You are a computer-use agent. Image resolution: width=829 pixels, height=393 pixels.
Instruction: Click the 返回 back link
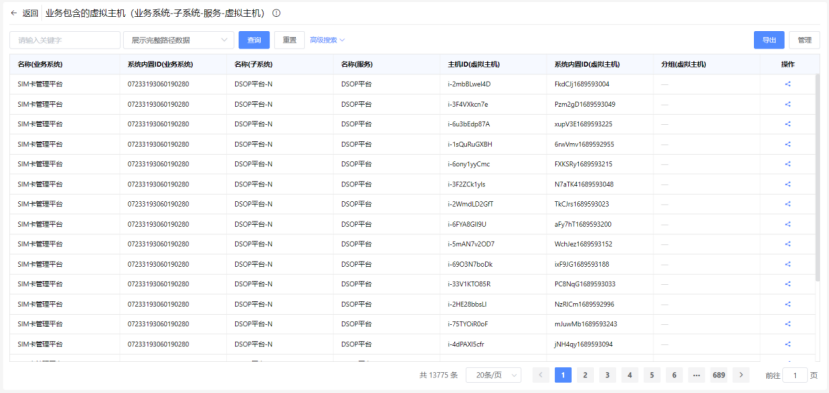click(x=30, y=13)
